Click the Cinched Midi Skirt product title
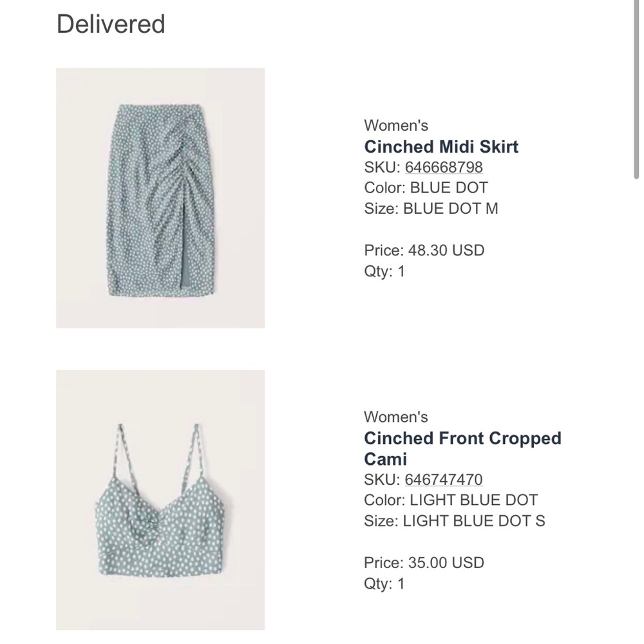Screen dimensions: 644x644 (440, 147)
